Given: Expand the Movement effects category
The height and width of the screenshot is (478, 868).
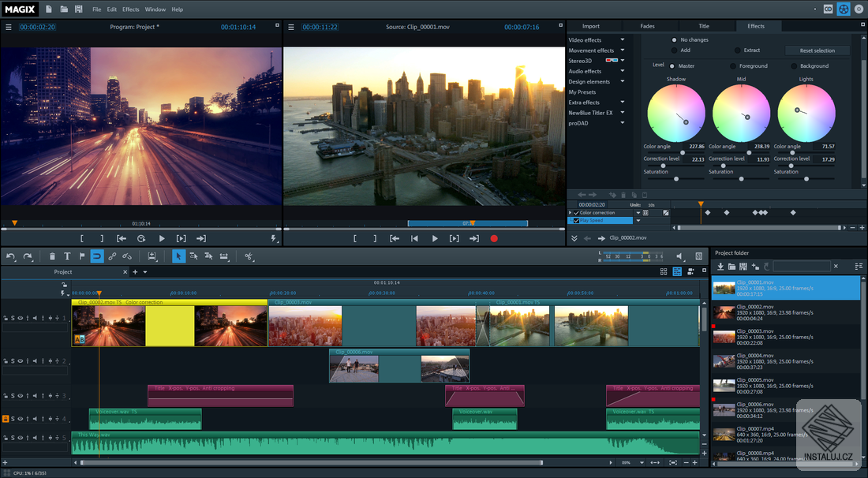Looking at the screenshot, I should pyautogui.click(x=623, y=50).
